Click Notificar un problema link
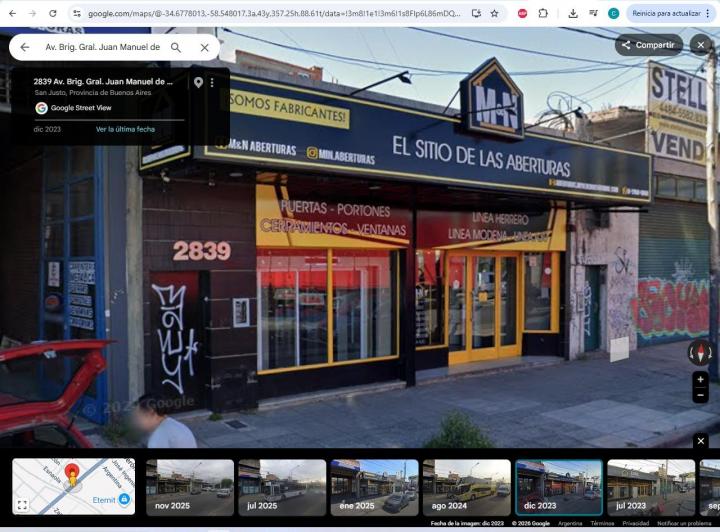The width and height of the screenshot is (720, 532). click(684, 523)
